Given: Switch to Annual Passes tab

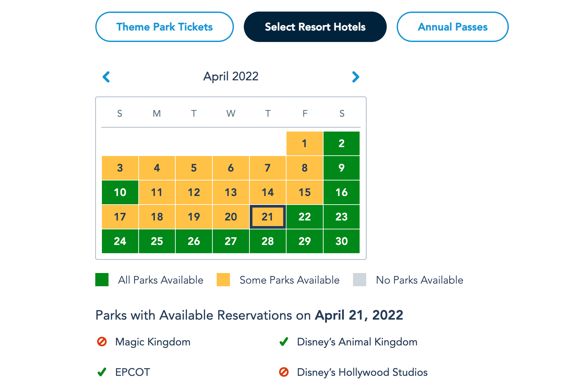Looking at the screenshot, I should (x=452, y=27).
